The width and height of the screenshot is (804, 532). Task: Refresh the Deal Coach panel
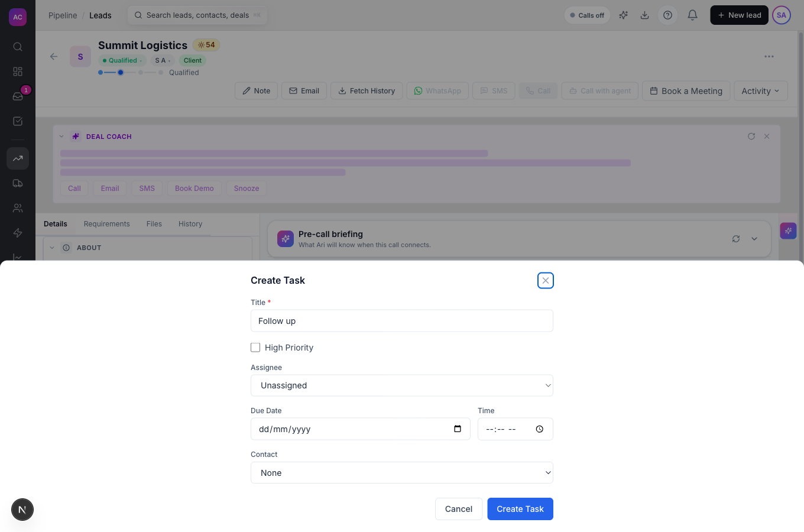751,137
